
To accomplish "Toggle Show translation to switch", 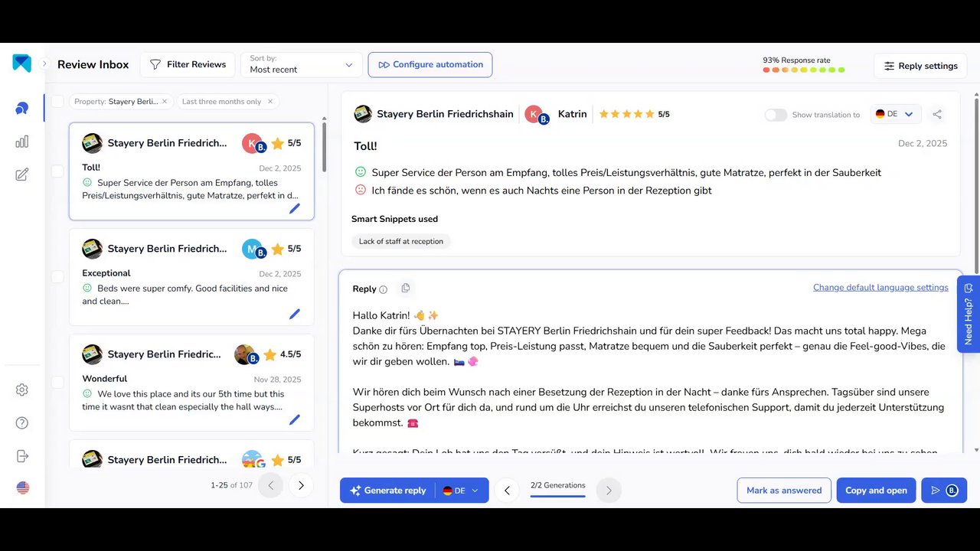I will (776, 115).
